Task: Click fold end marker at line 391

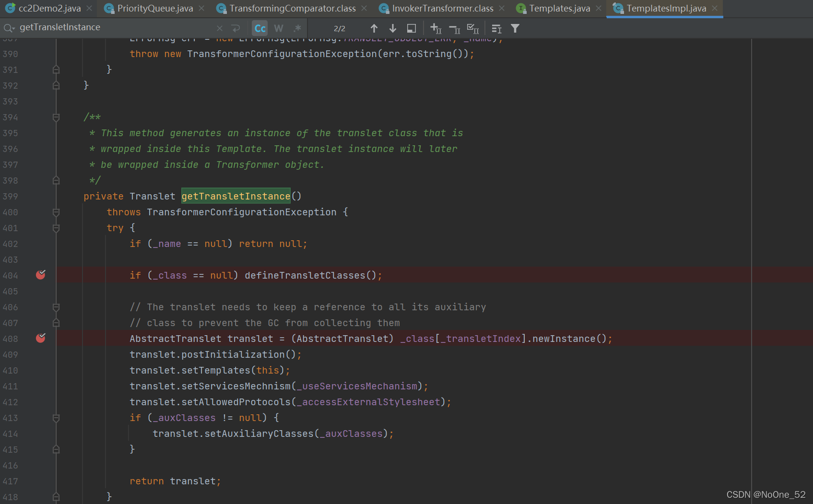Action: (x=56, y=70)
